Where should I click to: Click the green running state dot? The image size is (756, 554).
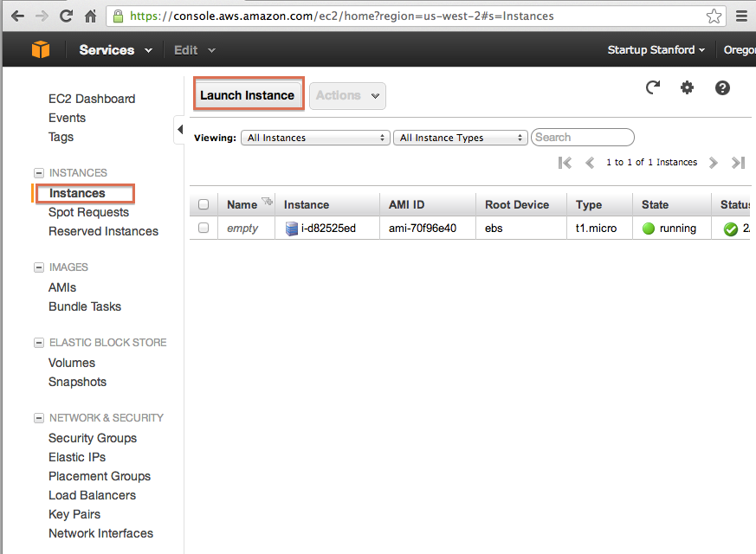(x=649, y=229)
